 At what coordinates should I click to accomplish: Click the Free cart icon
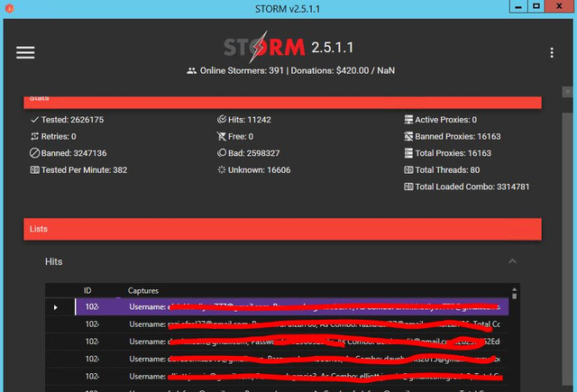(x=222, y=136)
